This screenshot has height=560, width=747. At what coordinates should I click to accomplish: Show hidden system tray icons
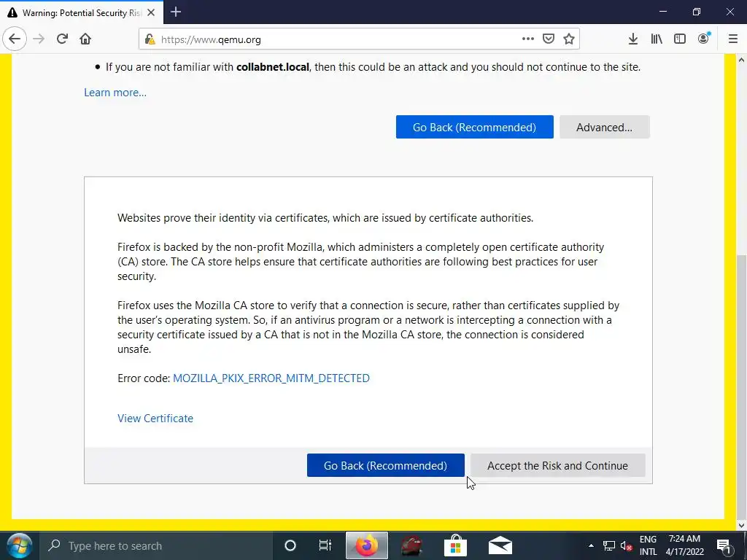point(591,545)
